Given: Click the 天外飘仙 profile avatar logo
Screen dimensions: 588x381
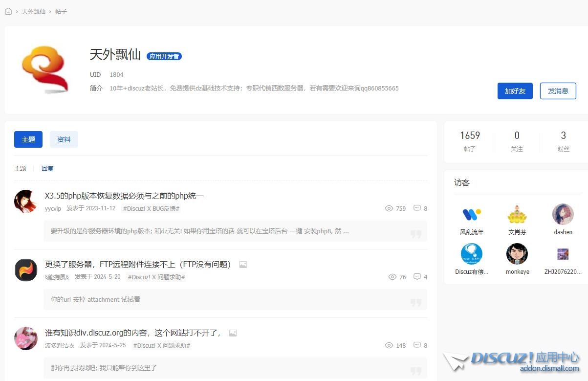Looking at the screenshot, I should click(x=44, y=69).
